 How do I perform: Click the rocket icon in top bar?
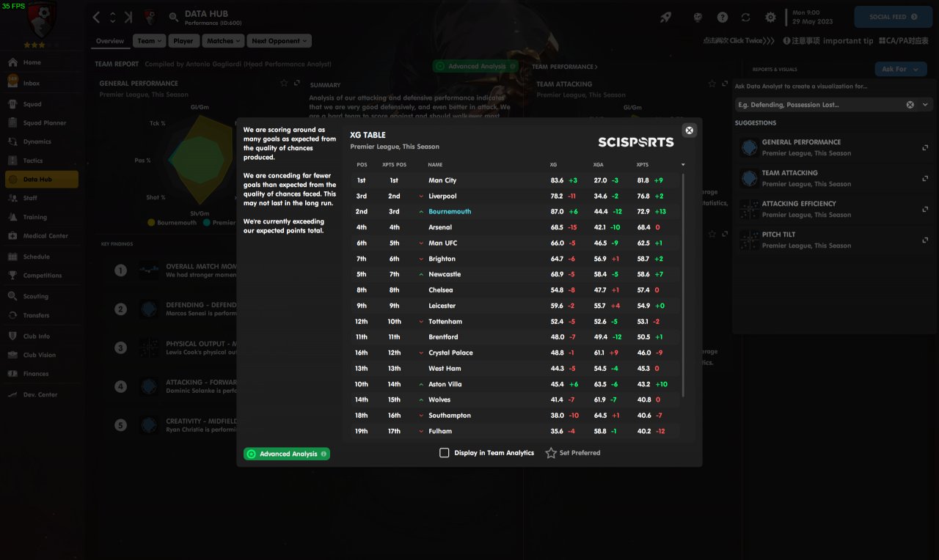coord(665,17)
